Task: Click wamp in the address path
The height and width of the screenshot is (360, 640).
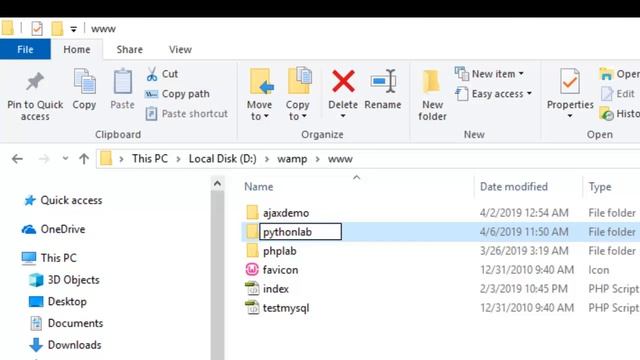Action: click(x=292, y=159)
